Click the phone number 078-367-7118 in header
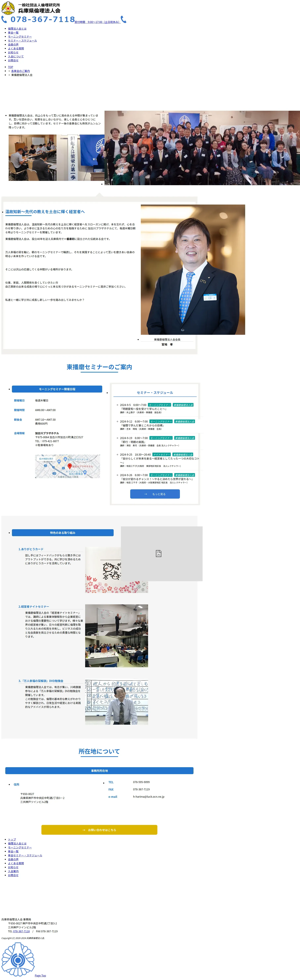The height and width of the screenshot is (980, 300). click(x=43, y=19)
